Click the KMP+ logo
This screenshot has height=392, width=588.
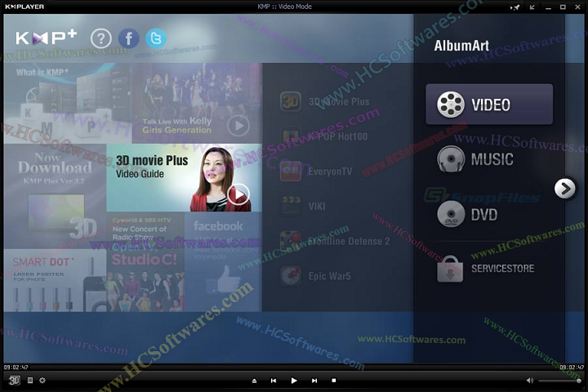[x=46, y=38]
